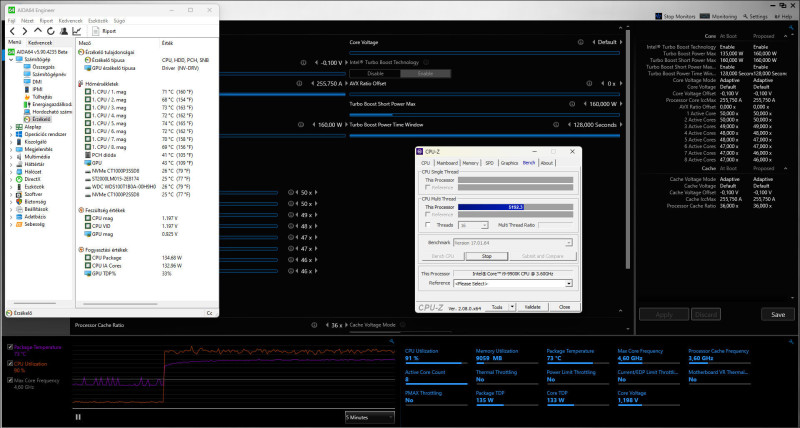Open CPU-Z Tools dropdown arrow
The image size is (800, 428).
coord(512,307)
